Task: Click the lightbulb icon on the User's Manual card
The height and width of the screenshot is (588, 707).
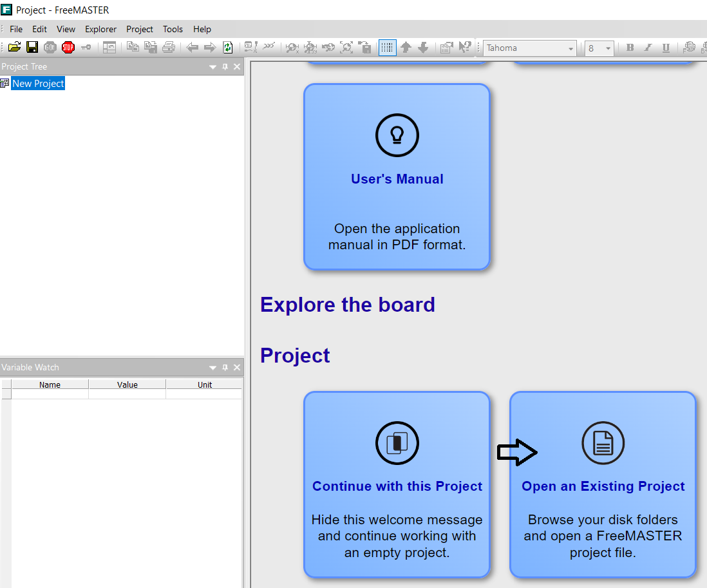Action: 397,135
